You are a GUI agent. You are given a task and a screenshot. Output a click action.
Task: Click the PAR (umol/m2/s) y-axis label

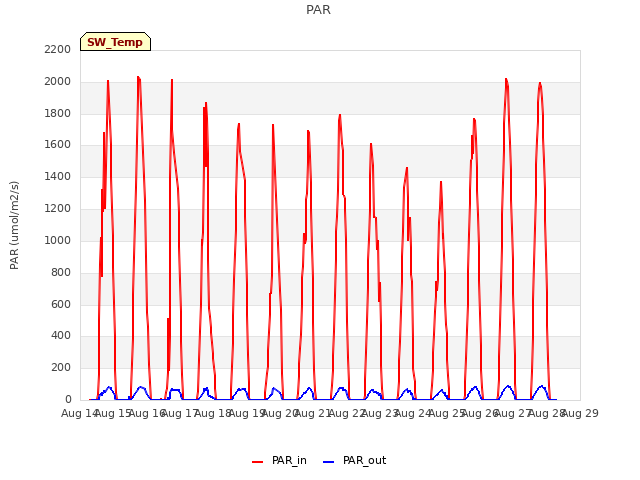(14, 225)
